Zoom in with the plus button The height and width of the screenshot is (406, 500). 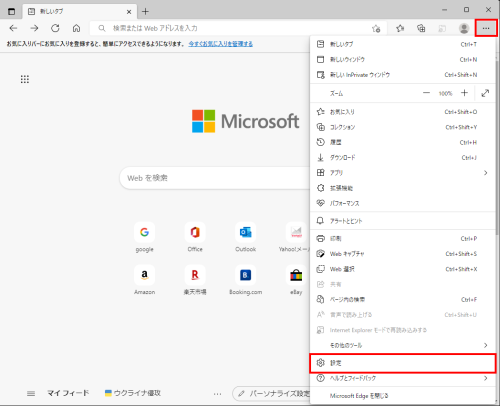[464, 93]
